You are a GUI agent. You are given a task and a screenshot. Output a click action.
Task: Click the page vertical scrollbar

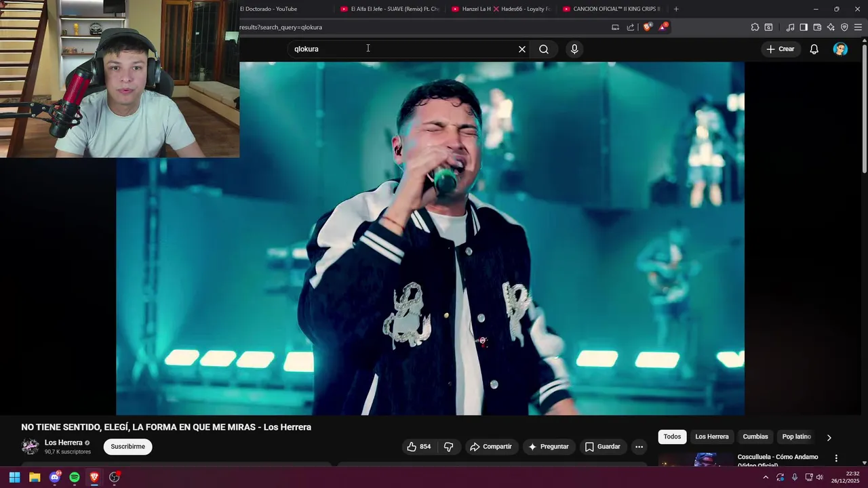coord(864,108)
